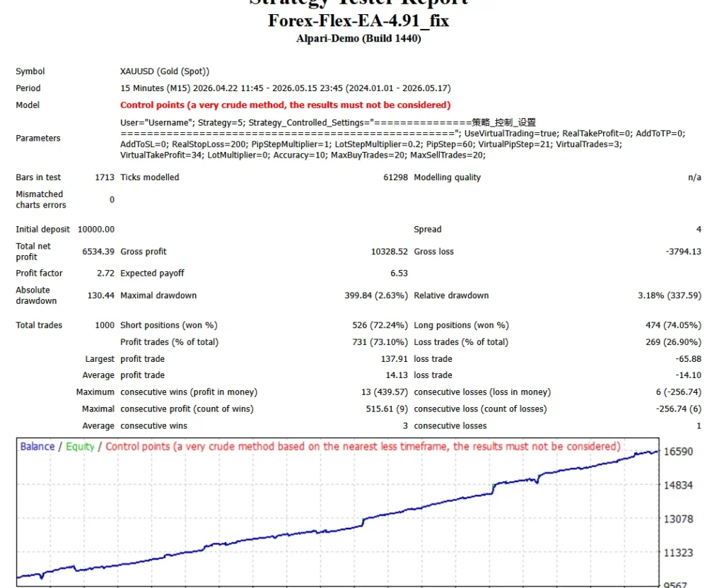Click the consecutive wins value 13 (439.57)

tap(384, 392)
